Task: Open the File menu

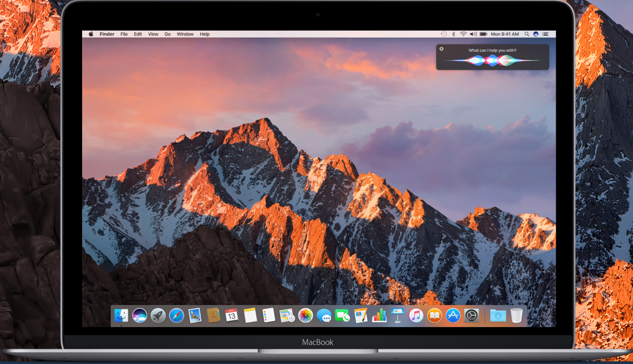Action: click(x=124, y=34)
